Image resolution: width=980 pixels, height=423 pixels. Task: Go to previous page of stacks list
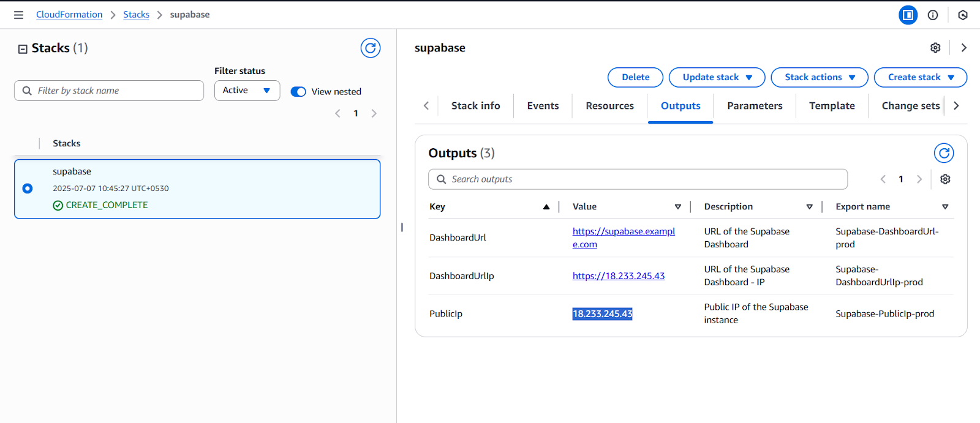(337, 113)
